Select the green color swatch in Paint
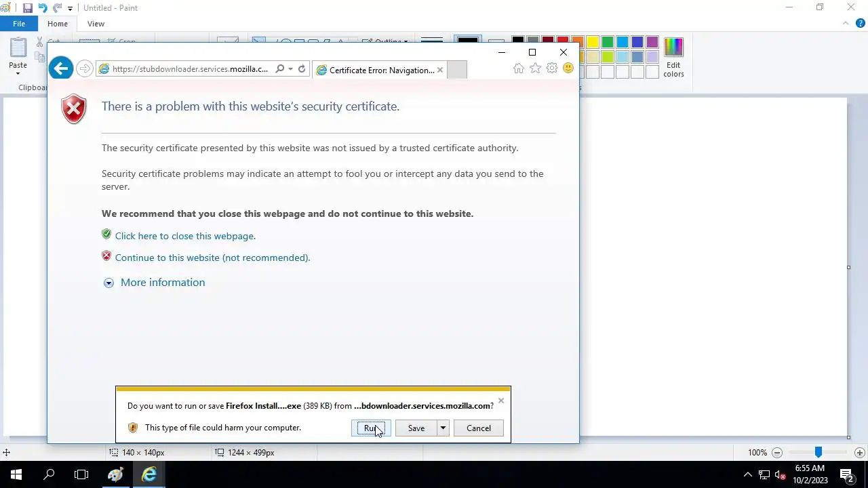 (x=608, y=42)
